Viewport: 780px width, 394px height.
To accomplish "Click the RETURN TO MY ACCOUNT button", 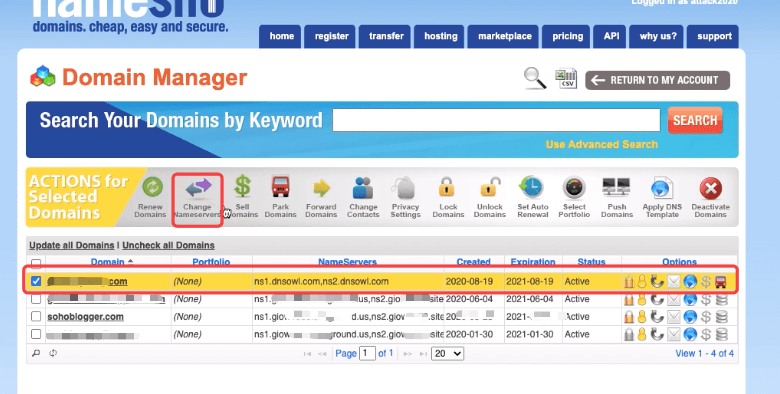I will (658, 80).
